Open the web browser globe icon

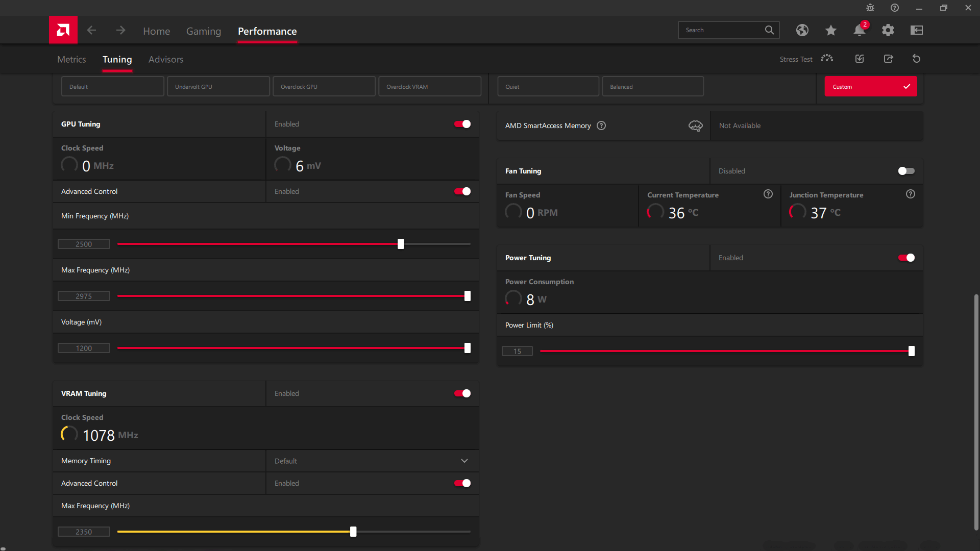point(802,30)
